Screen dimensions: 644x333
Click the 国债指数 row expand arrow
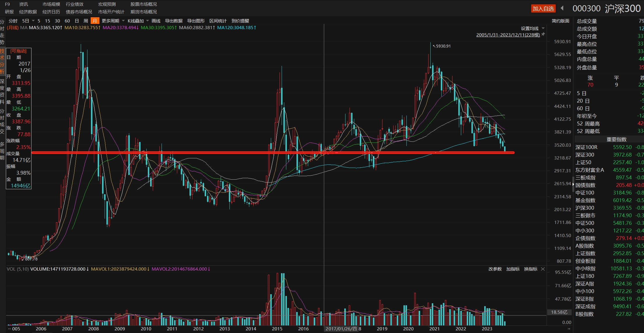coord(573,185)
